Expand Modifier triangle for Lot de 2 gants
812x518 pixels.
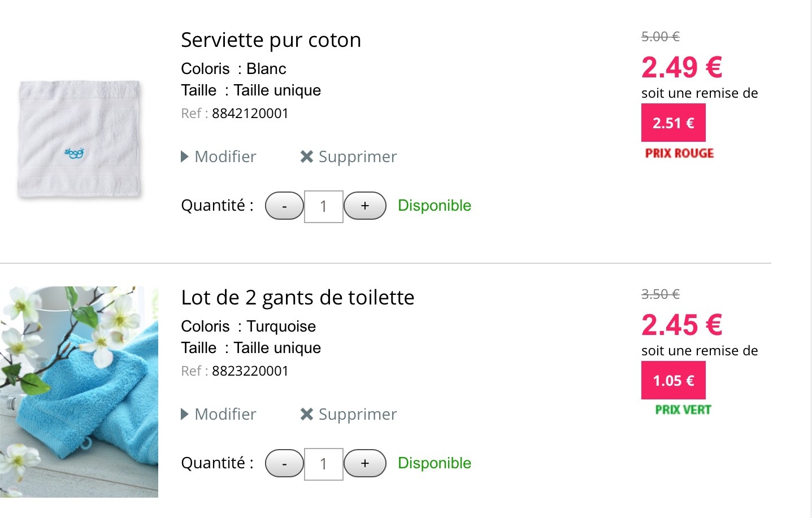(x=184, y=414)
